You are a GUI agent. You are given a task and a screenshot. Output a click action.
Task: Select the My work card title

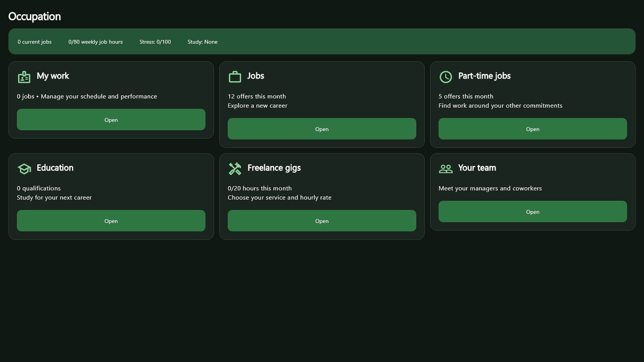[x=53, y=76]
